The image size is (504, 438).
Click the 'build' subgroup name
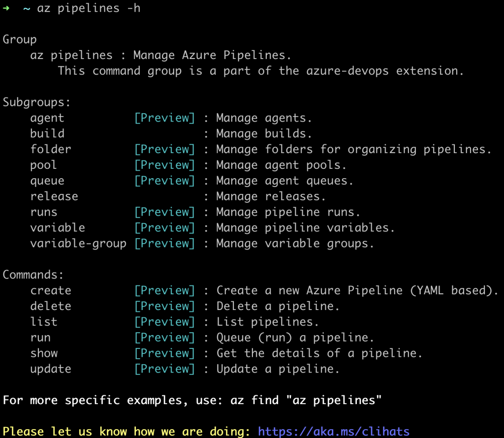(x=47, y=133)
